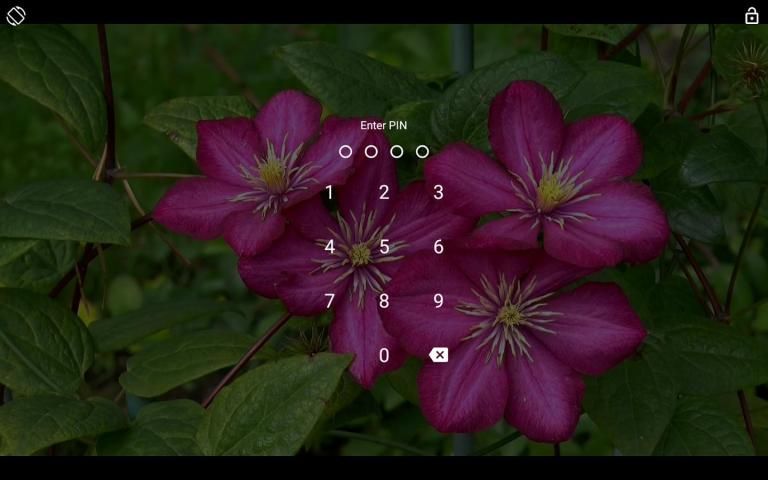Tap the screen rotation icon
768x480 pixels.
click(16, 16)
